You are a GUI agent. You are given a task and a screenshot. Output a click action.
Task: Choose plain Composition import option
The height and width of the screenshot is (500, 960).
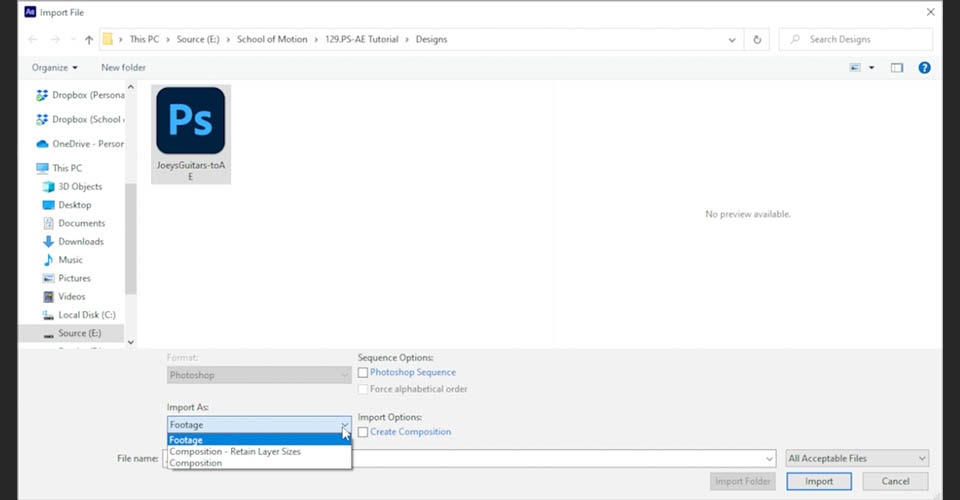tap(259, 463)
